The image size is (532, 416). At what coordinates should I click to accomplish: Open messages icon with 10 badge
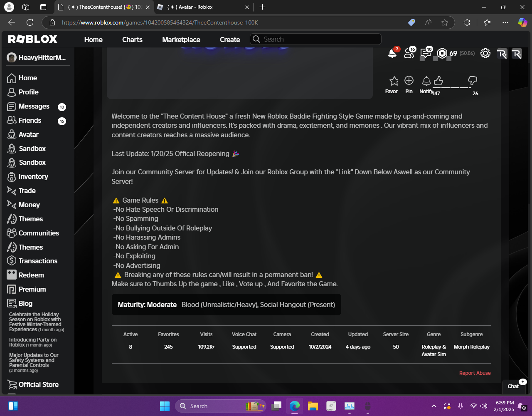[426, 53]
